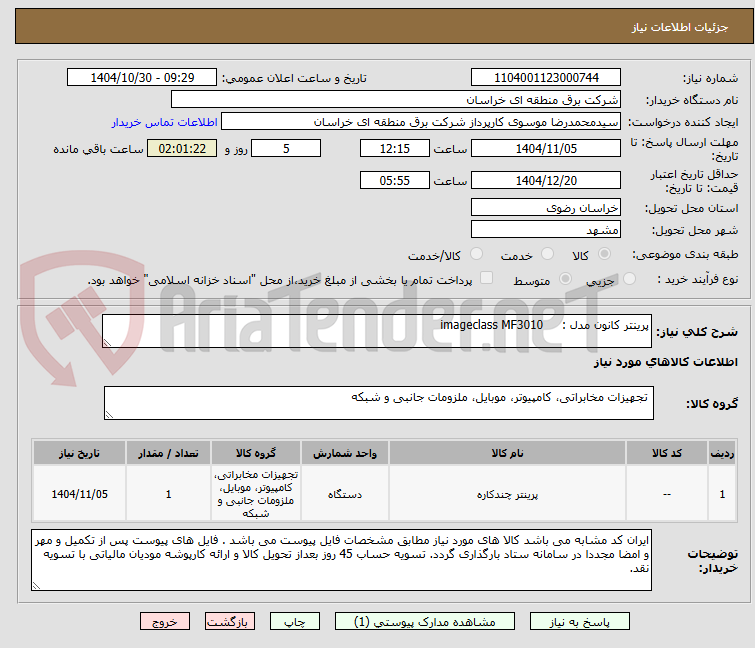Click the buyer notes textarea
The image size is (755, 648).
point(341,560)
